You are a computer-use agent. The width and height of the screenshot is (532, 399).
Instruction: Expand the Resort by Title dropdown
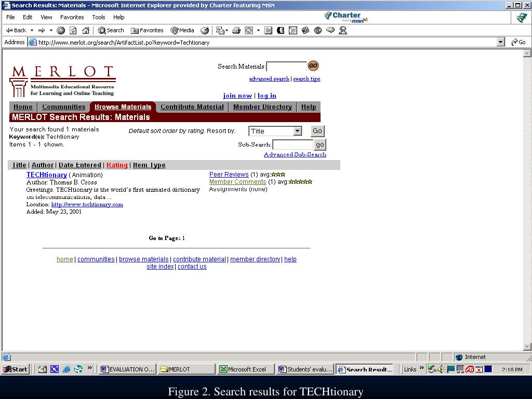[x=275, y=131]
